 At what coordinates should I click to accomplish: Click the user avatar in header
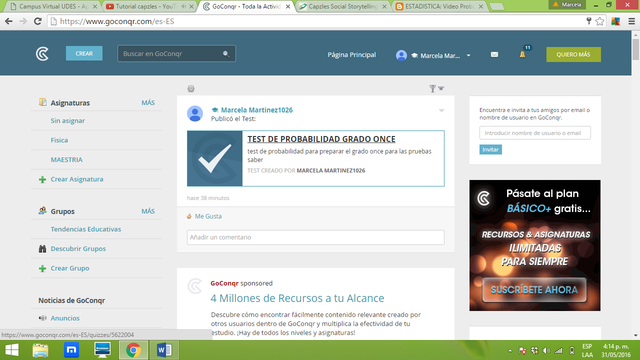point(401,55)
